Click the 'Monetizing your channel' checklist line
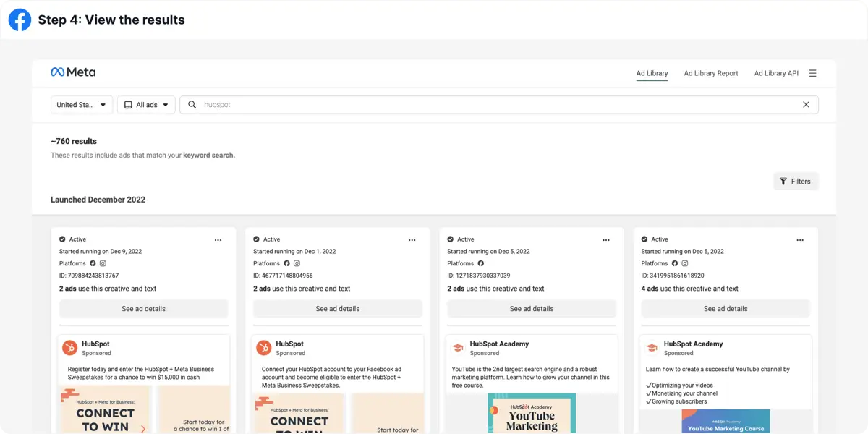 (681, 393)
